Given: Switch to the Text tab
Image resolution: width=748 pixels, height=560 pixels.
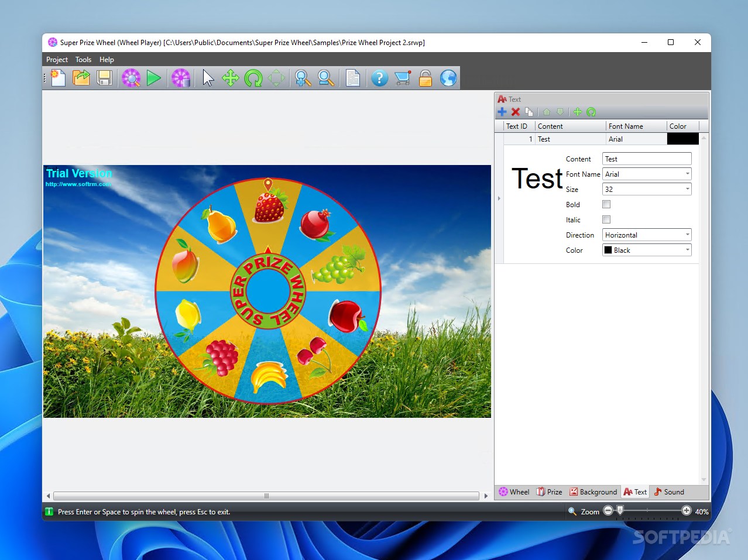Looking at the screenshot, I should pyautogui.click(x=635, y=492).
